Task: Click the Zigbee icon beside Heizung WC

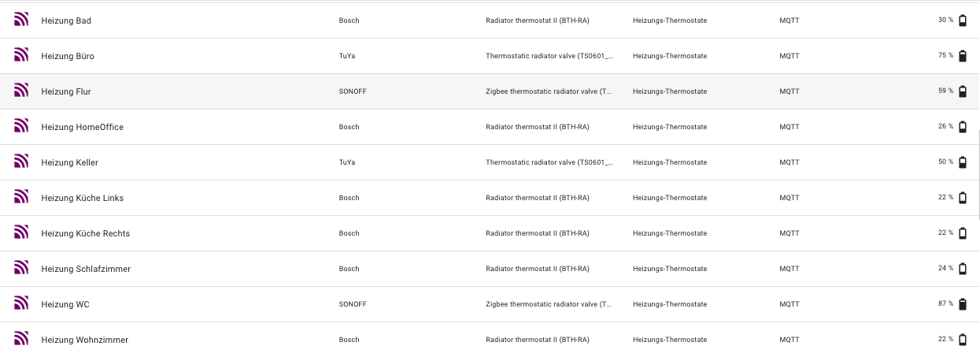Action: pos(21,304)
